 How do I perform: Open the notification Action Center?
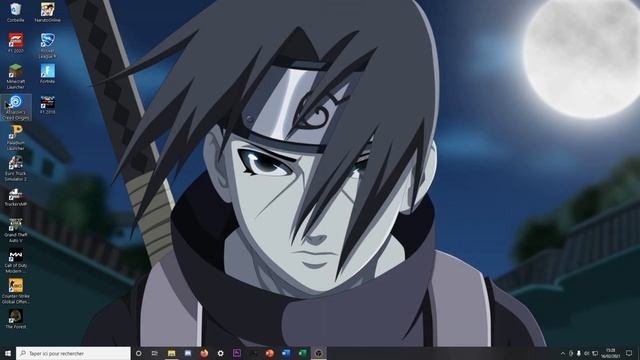[629, 353]
